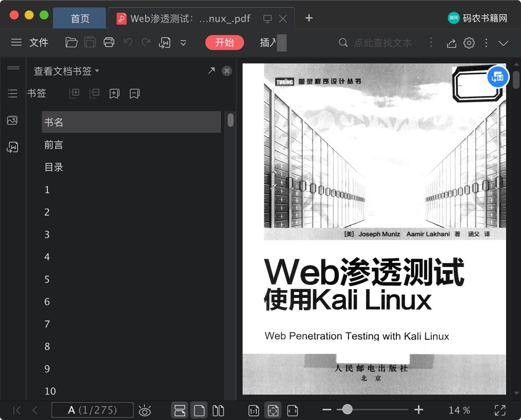Click the convert sidebar icon
This screenshot has width=521, height=420.
pos(12,147)
